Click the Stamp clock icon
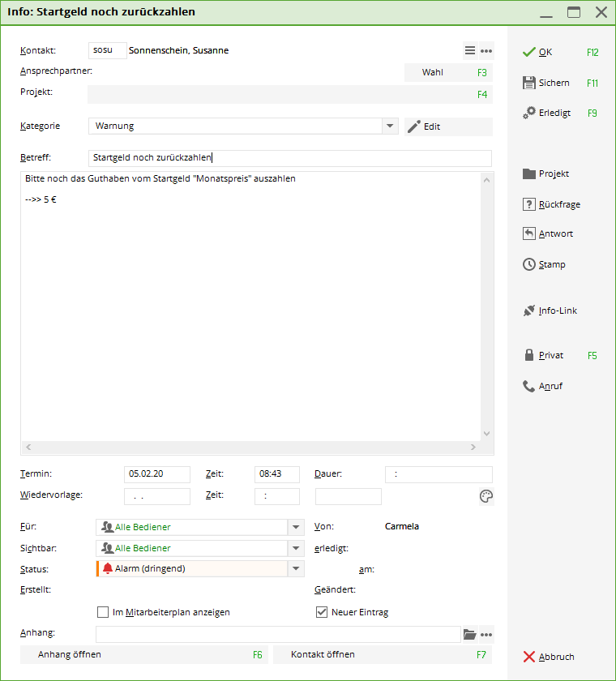Image resolution: width=616 pixels, height=681 pixels. point(529,264)
